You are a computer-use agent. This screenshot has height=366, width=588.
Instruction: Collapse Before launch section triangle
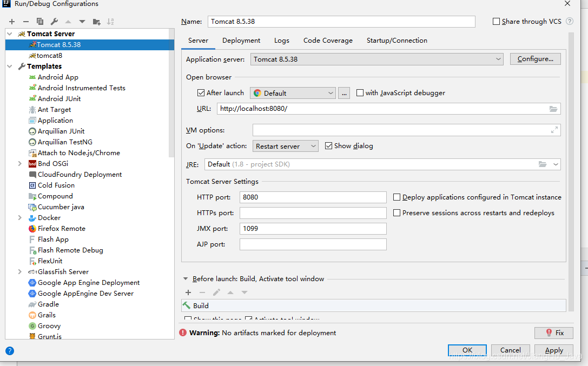(185, 279)
